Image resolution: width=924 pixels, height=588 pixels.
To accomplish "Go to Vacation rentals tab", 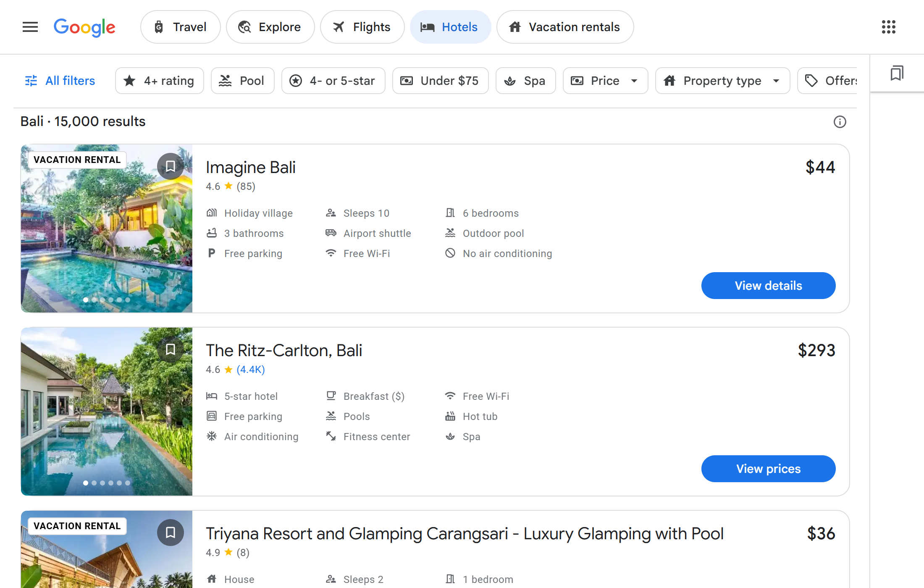I will (x=564, y=27).
